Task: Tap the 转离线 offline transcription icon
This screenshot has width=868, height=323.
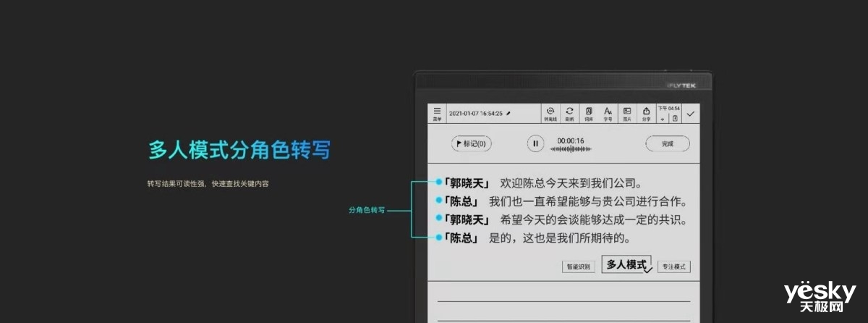Action: (x=550, y=114)
